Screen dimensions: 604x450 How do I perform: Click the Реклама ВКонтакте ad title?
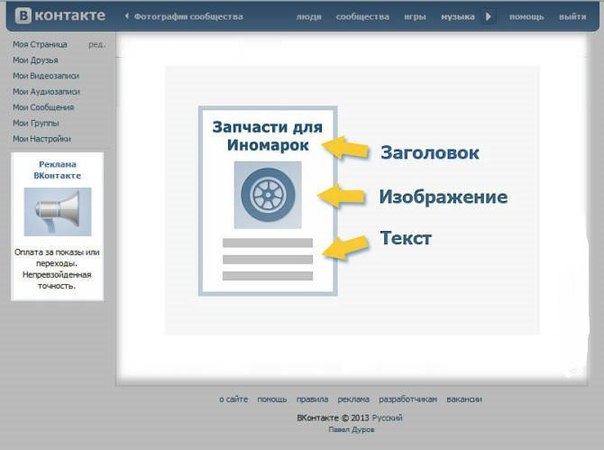tap(57, 168)
